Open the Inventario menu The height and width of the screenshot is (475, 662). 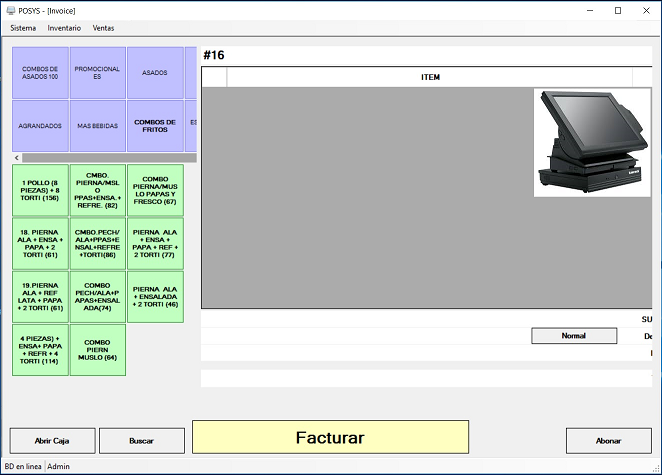coord(64,28)
